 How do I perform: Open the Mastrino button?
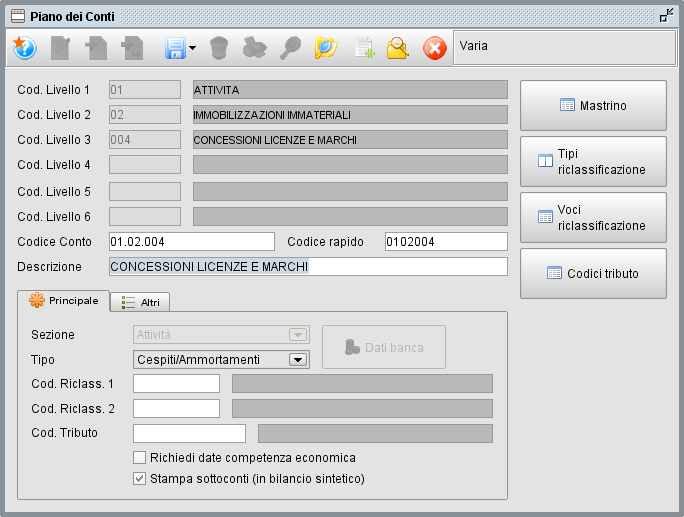[593, 106]
